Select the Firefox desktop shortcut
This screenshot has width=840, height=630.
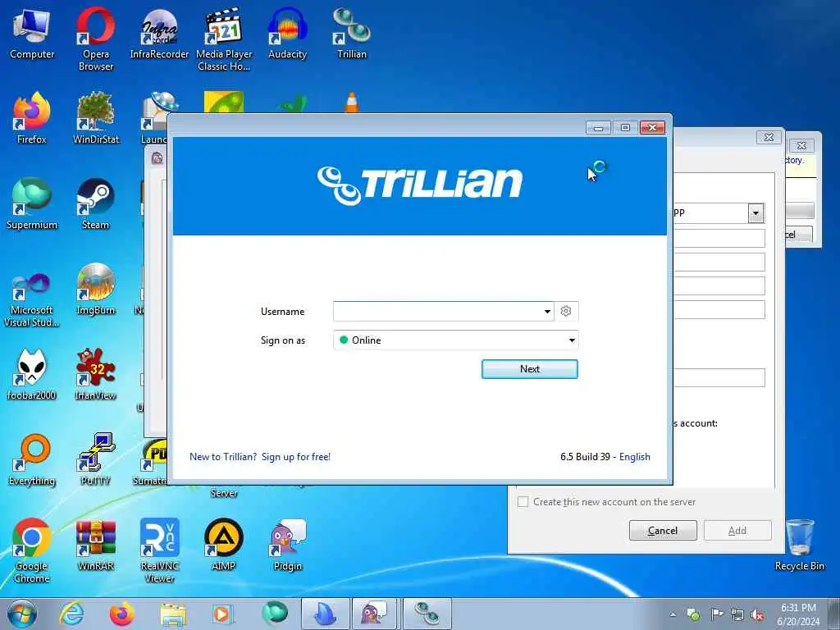tap(32, 118)
